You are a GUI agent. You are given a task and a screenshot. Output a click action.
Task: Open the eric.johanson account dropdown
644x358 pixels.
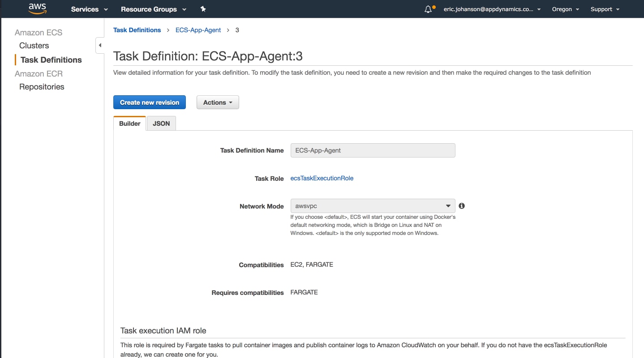pos(492,9)
